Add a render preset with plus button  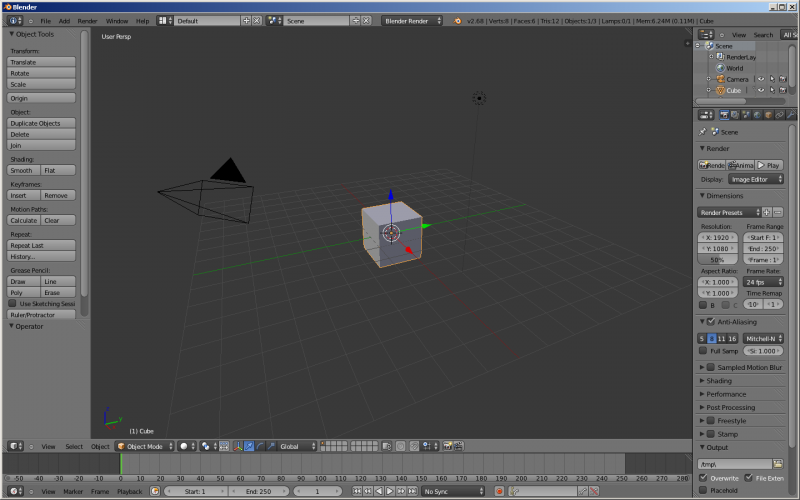pos(767,212)
